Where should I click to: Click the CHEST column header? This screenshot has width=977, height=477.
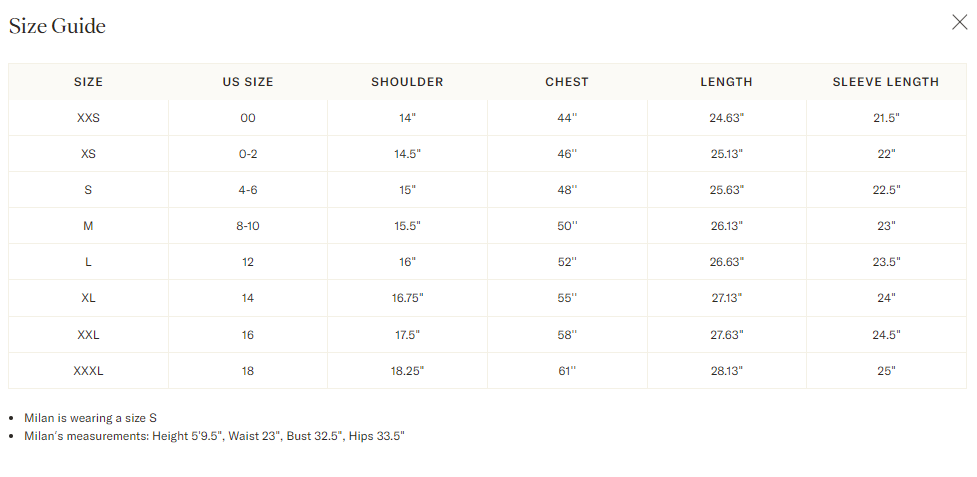click(x=567, y=82)
